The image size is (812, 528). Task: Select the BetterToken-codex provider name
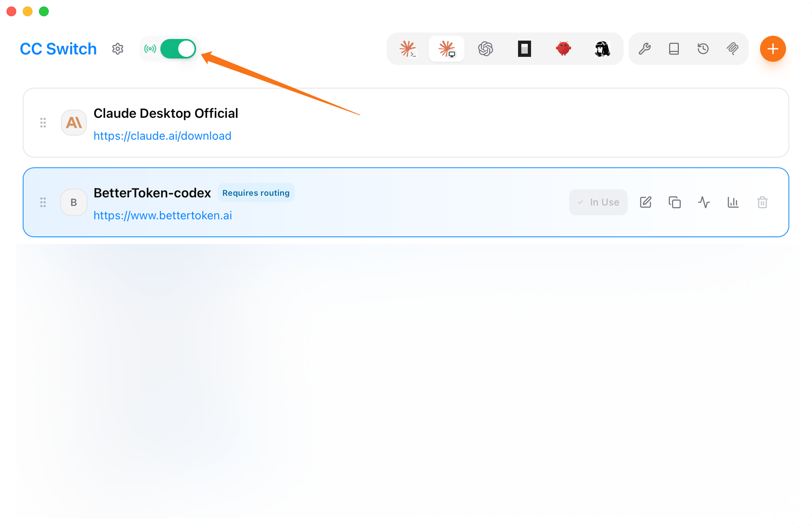(152, 193)
